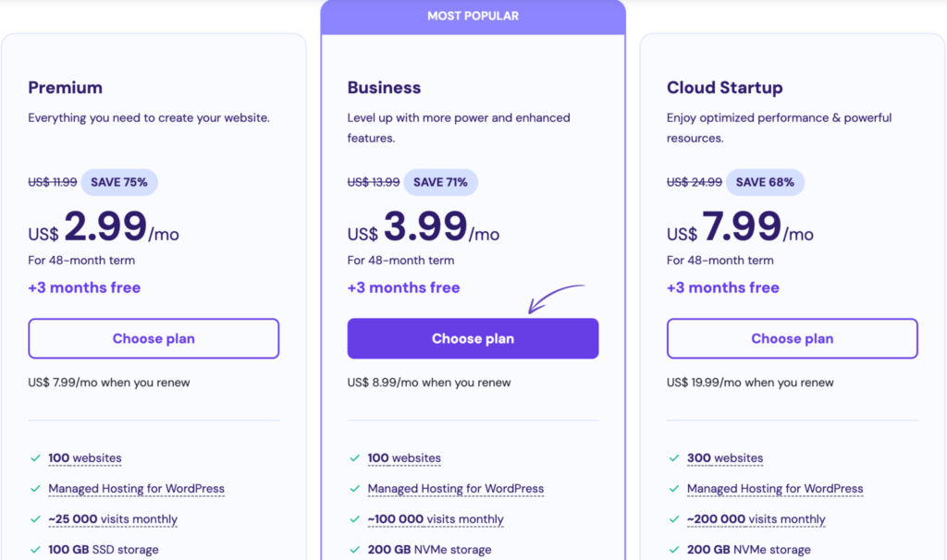Image resolution: width=947 pixels, height=560 pixels.
Task: Click 'US$ 19.99/mo when you renew' text
Action: click(750, 383)
